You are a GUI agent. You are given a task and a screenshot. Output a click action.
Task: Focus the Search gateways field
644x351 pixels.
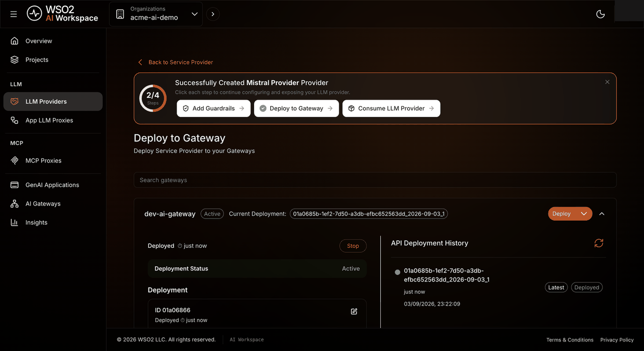[x=375, y=180]
